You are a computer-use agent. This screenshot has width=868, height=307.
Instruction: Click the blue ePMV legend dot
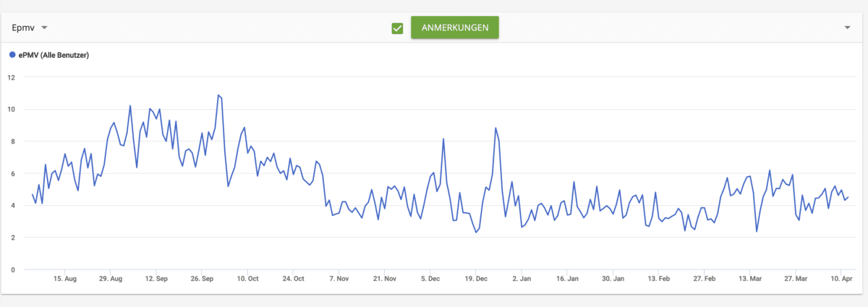pyautogui.click(x=12, y=55)
